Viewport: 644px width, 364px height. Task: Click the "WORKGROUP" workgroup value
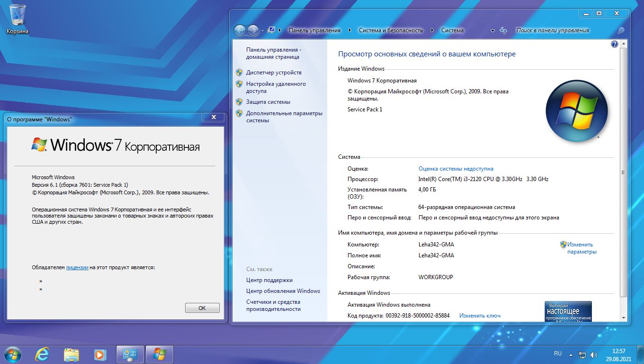click(x=436, y=277)
